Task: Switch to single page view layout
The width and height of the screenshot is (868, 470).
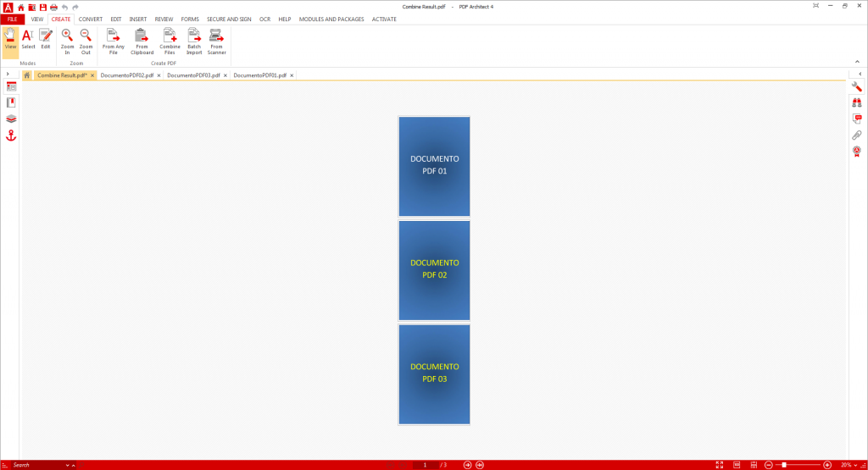Action: 737,465
